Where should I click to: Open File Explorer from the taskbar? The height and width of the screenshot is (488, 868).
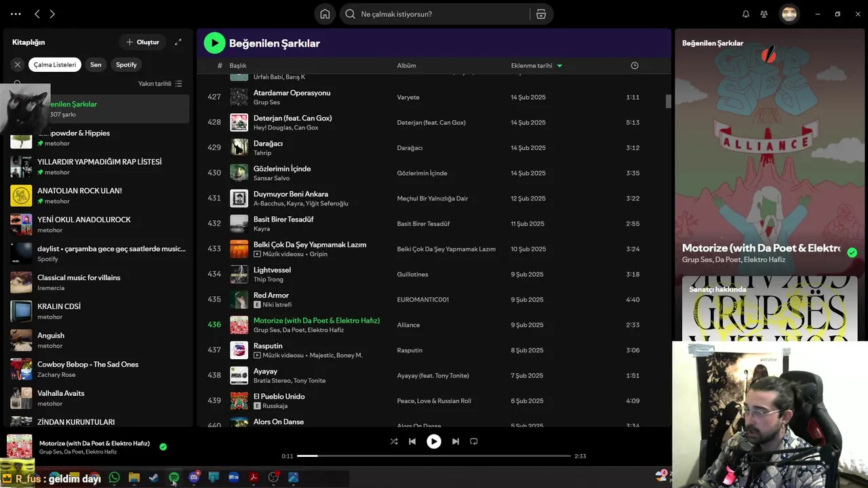(x=134, y=477)
